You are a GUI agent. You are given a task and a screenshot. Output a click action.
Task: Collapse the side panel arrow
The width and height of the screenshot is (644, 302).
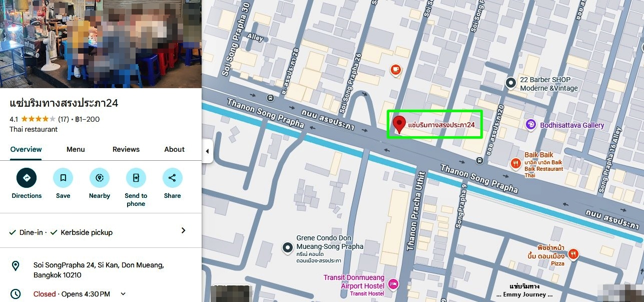coord(207,151)
